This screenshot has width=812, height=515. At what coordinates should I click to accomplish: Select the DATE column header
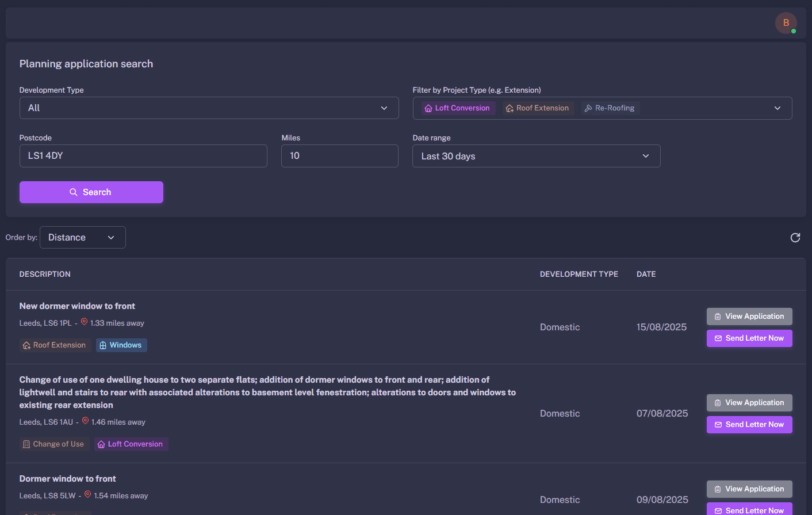click(x=646, y=274)
